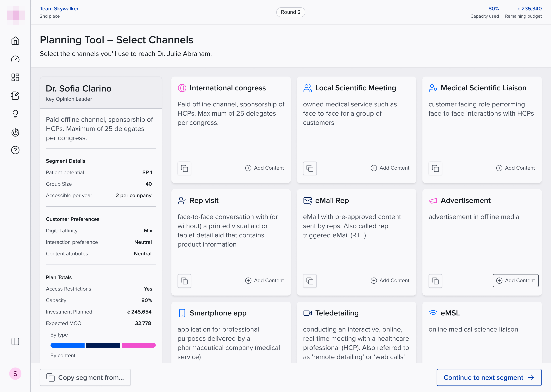Click the app logo in top-left
551x392 pixels.
[x=15, y=15]
